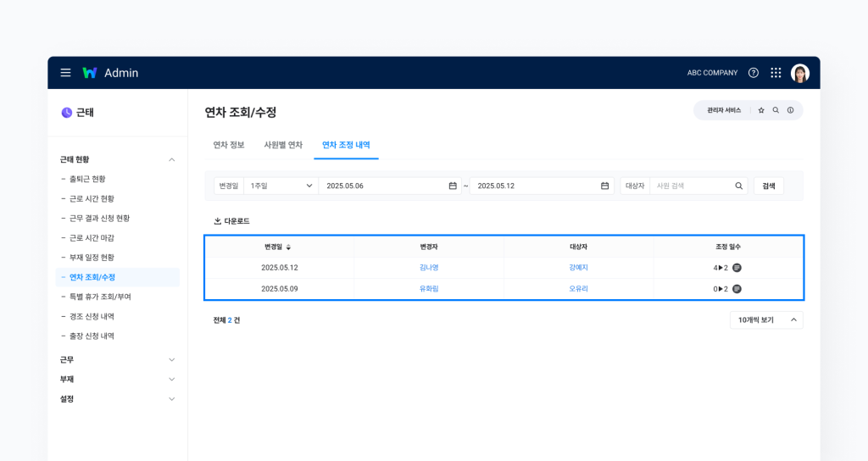The height and width of the screenshot is (461, 868).
Task: Click the 2025.05.09 date cell in table
Action: 280,288
